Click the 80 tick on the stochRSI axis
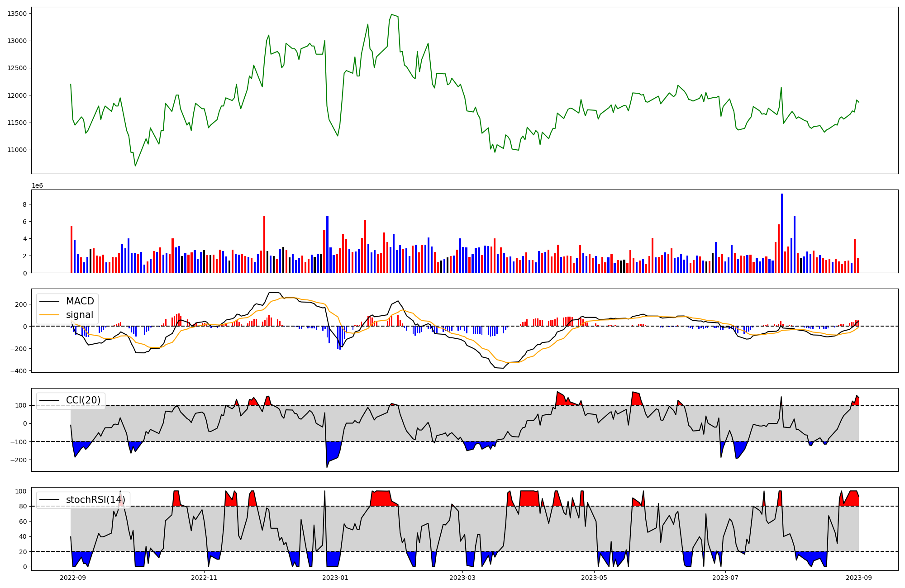905x588 pixels. click(x=24, y=507)
